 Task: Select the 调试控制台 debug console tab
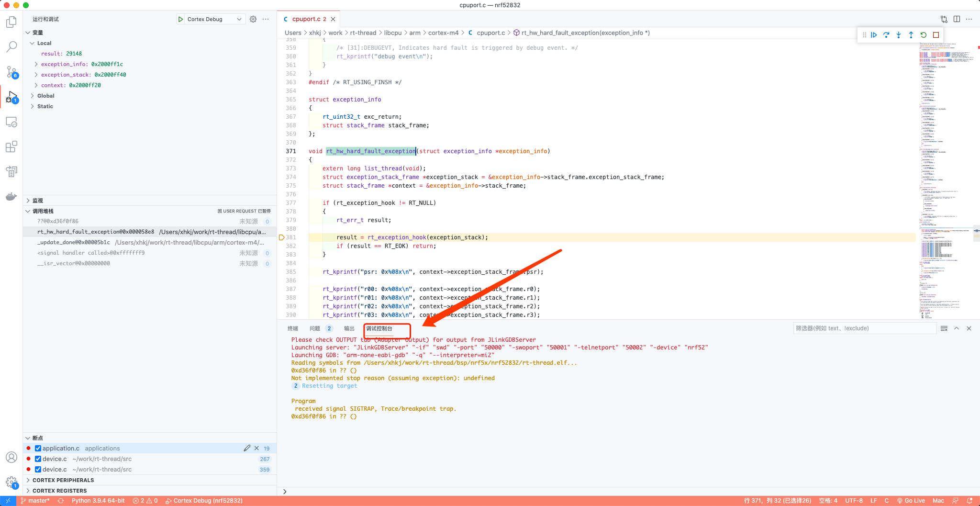point(379,328)
